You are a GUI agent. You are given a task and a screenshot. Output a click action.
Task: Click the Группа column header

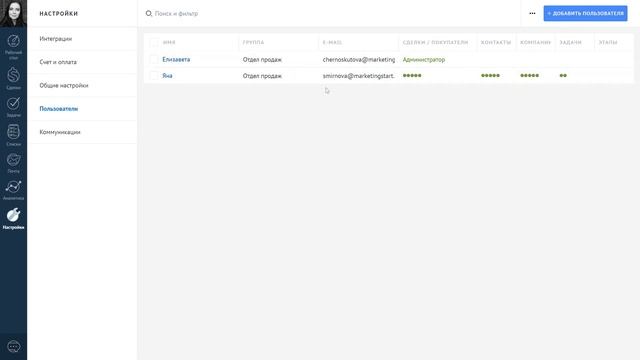click(253, 42)
